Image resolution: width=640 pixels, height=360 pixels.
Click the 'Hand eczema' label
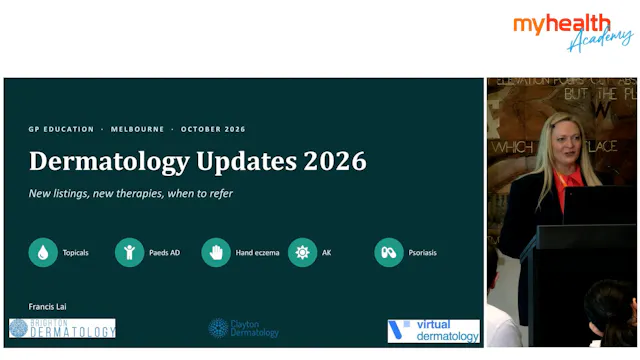tap(258, 253)
